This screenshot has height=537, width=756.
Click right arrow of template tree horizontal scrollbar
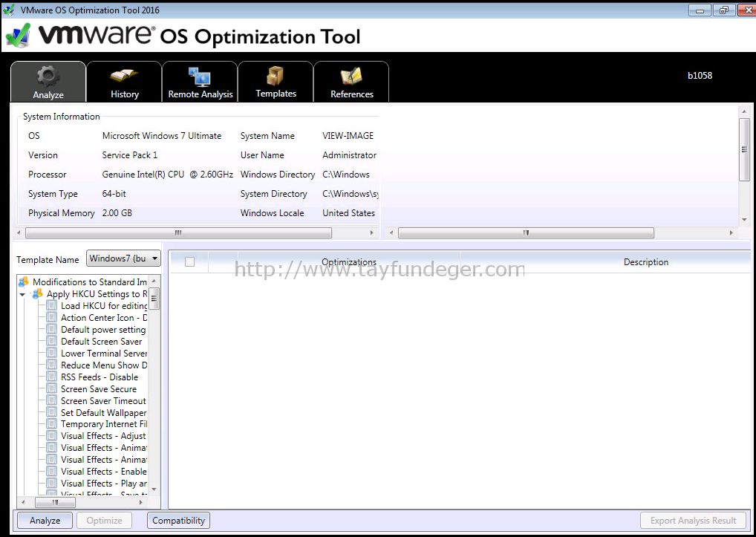tap(141, 502)
